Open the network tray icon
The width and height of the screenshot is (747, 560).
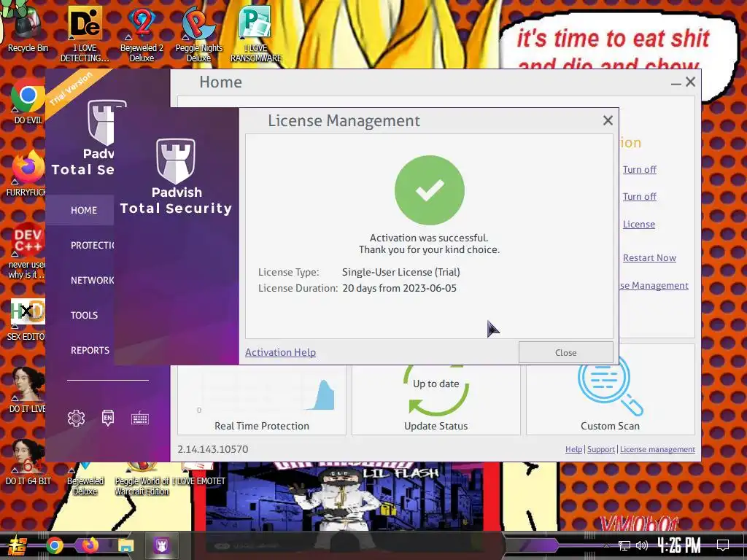(624, 545)
